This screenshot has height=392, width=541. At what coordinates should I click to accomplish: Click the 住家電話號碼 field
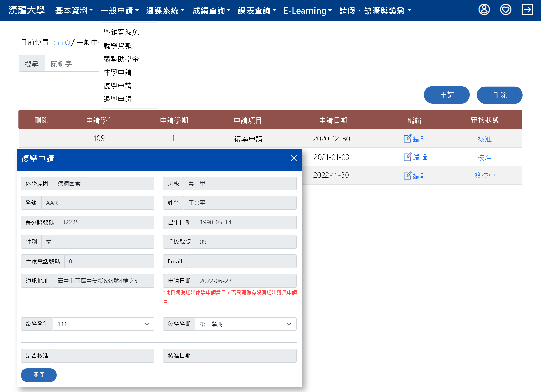click(109, 261)
